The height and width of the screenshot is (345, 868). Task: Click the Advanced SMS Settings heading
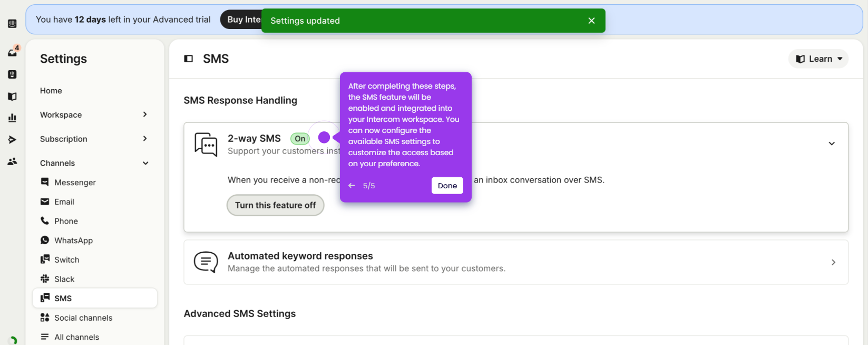pyautogui.click(x=240, y=313)
